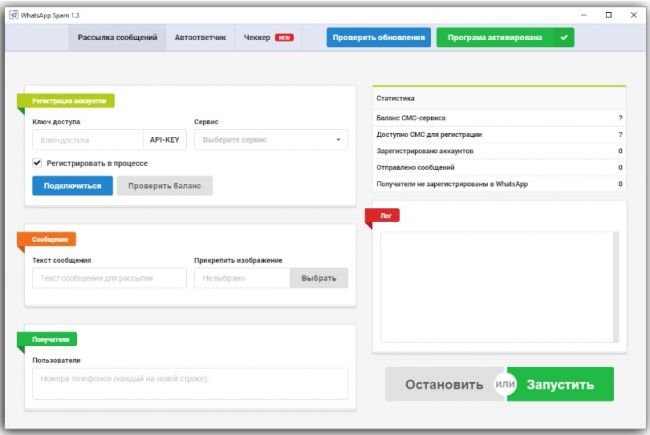650x435 pixels.
Task: Click the Доступно СМС для регистрации row
Action: (x=499, y=134)
